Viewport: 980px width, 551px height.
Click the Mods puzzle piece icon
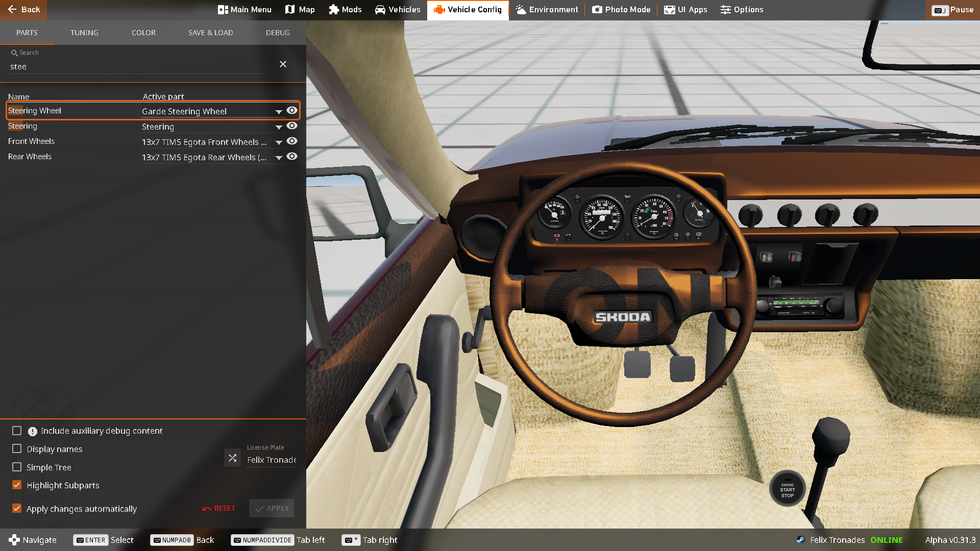[334, 10]
